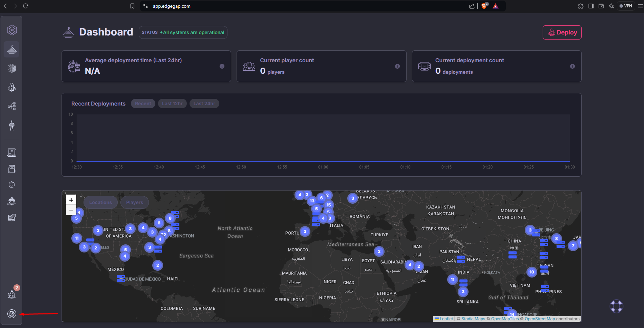Image resolution: width=644 pixels, height=328 pixels.
Task: Click info icon on Current deployment count card
Action: (x=572, y=66)
